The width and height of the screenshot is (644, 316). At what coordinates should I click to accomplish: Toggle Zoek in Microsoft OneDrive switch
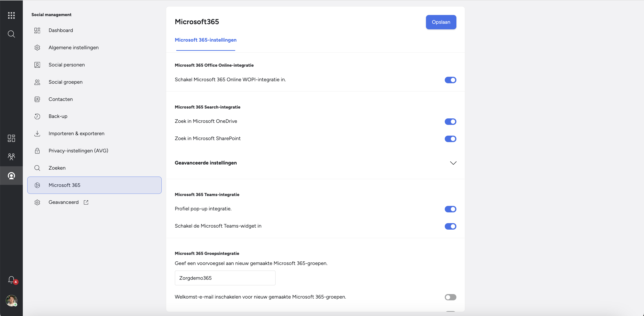tap(450, 122)
